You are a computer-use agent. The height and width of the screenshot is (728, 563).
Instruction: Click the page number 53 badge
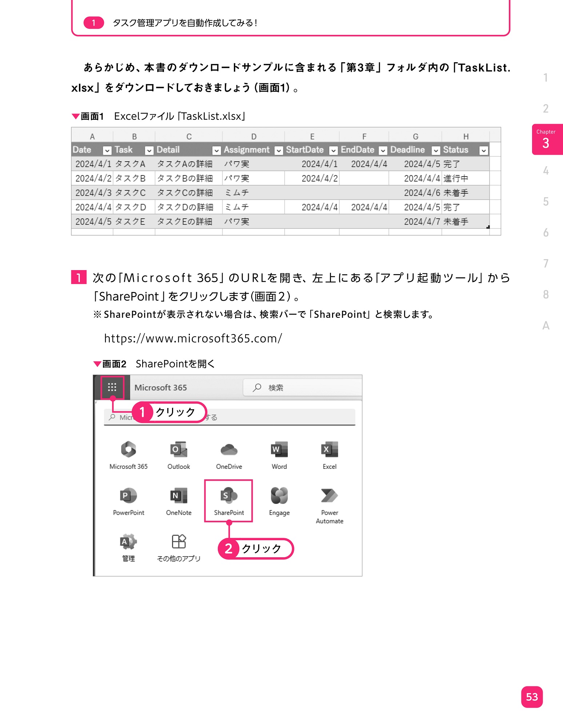tap(532, 697)
